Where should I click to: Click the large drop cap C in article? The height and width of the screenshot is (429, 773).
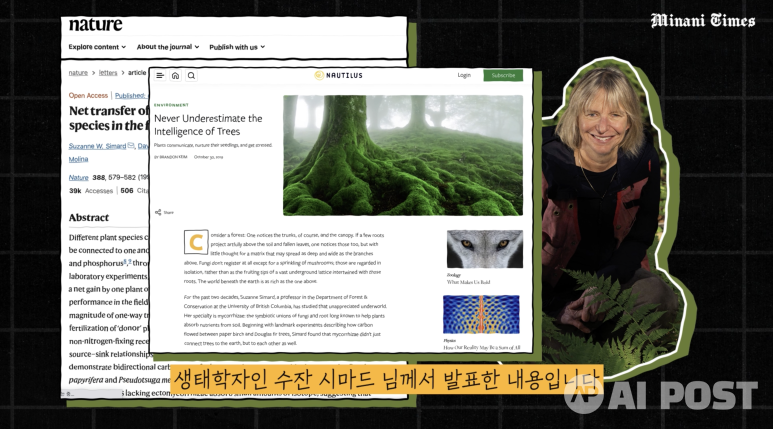point(196,242)
